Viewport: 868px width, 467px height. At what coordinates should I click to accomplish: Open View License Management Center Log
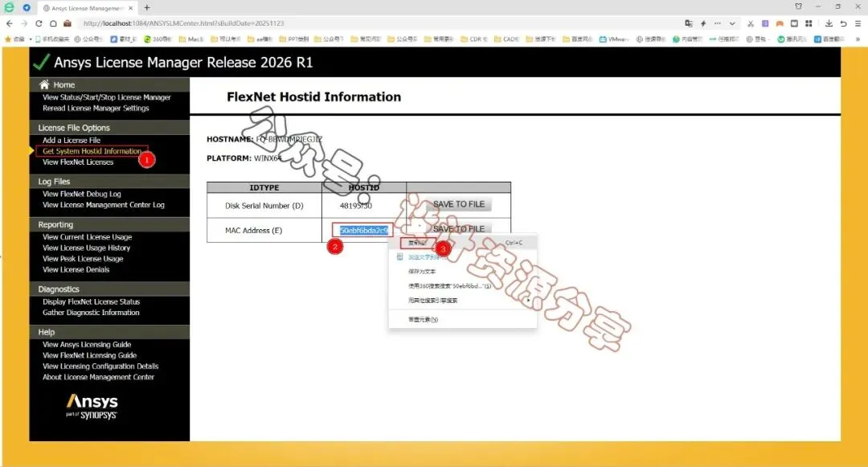[104, 205]
